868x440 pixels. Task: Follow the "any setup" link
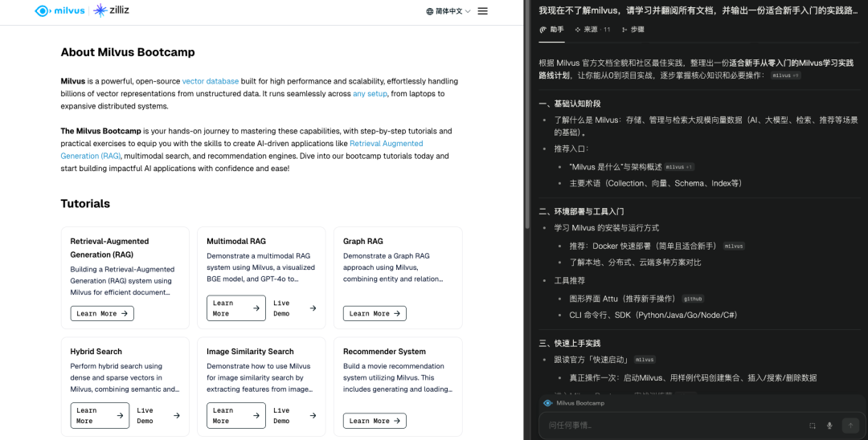(370, 94)
